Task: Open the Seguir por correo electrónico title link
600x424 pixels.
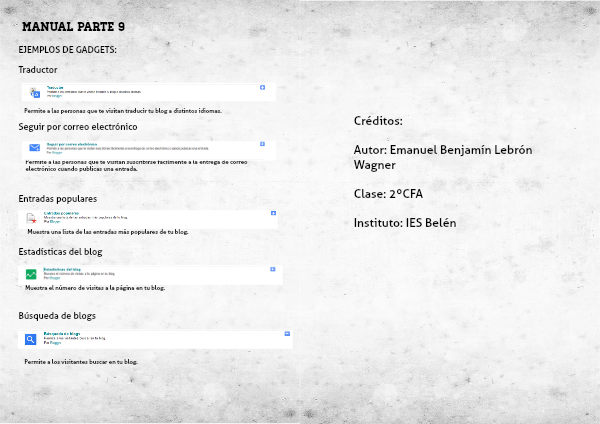Action: 72,143
